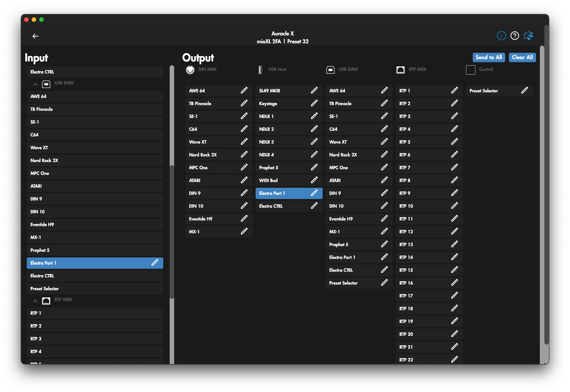Edit the RTP 22 output name
Viewport: 570px width, 392px height.
454,360
